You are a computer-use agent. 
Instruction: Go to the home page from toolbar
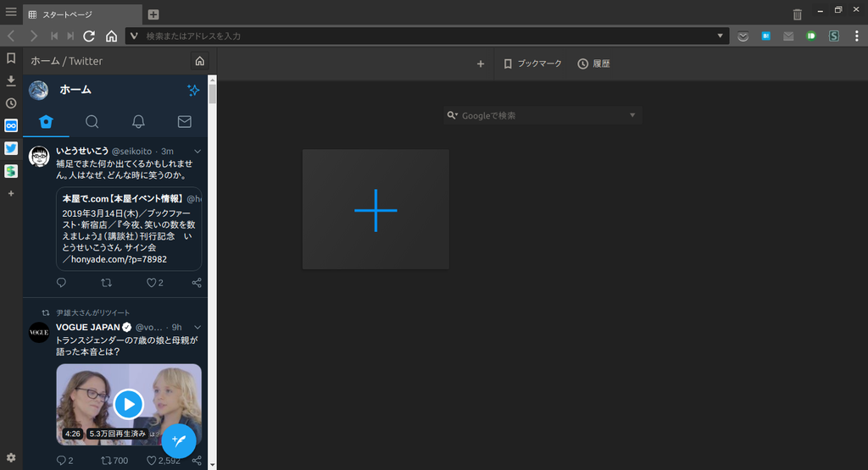tap(111, 36)
